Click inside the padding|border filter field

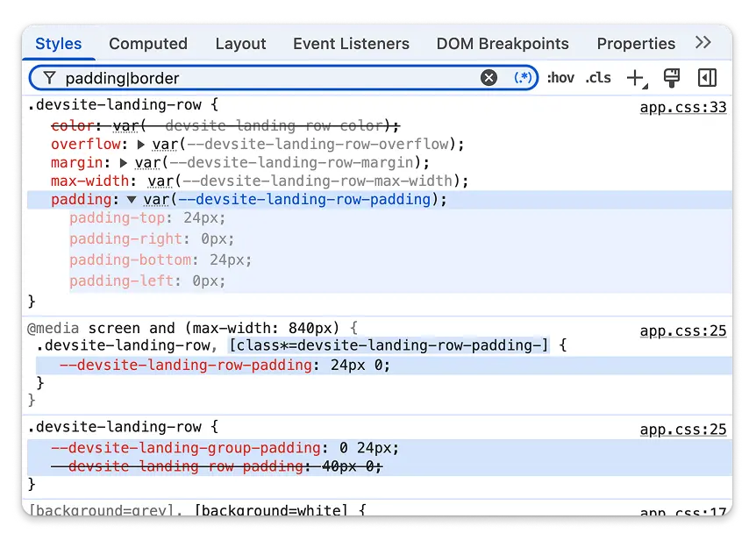263,77
